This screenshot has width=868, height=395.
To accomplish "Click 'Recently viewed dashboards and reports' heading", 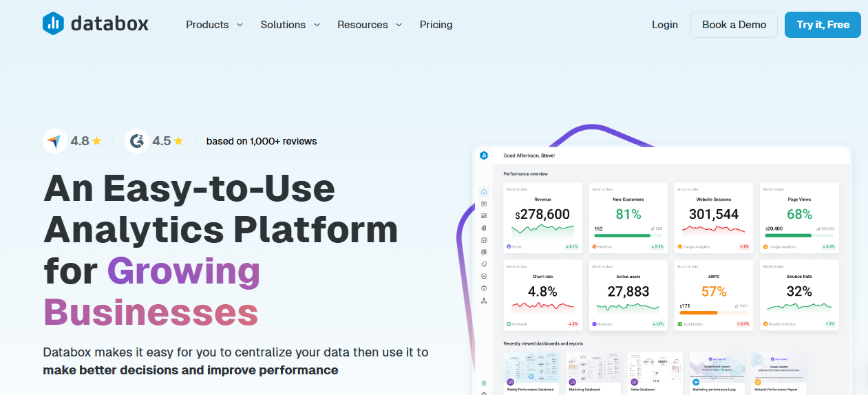I will click(x=543, y=343).
